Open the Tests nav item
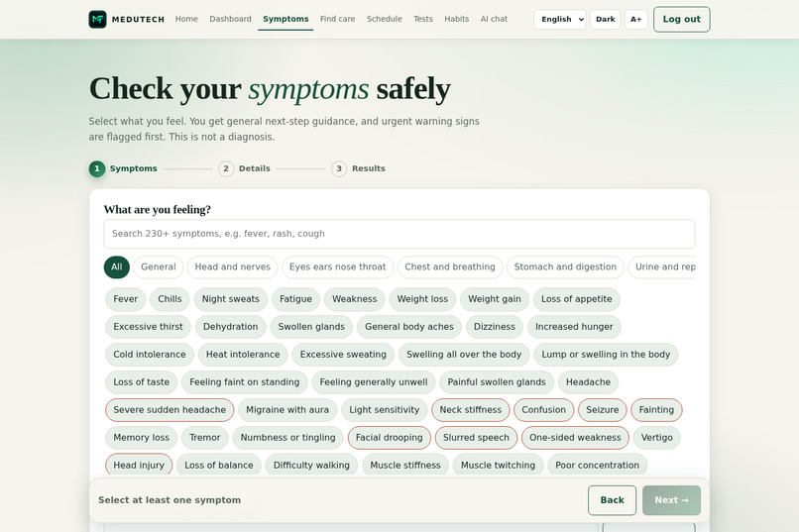Image resolution: width=799 pixels, height=532 pixels. point(423,19)
